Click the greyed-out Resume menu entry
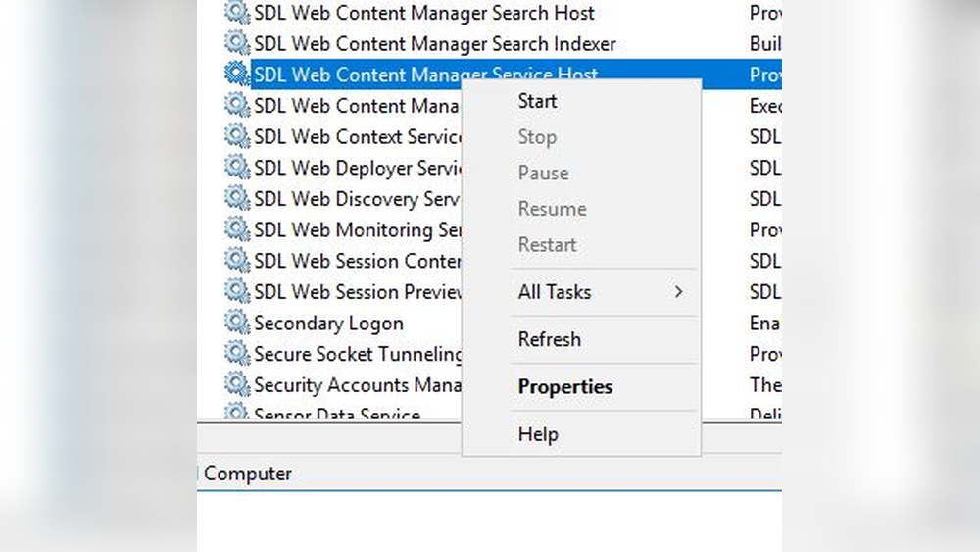Viewport: 980px width, 552px height. (552, 209)
